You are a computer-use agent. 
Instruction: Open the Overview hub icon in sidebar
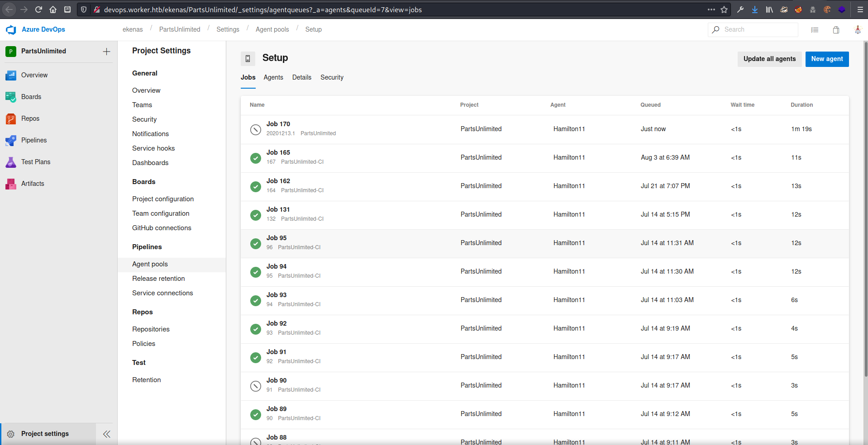click(11, 76)
